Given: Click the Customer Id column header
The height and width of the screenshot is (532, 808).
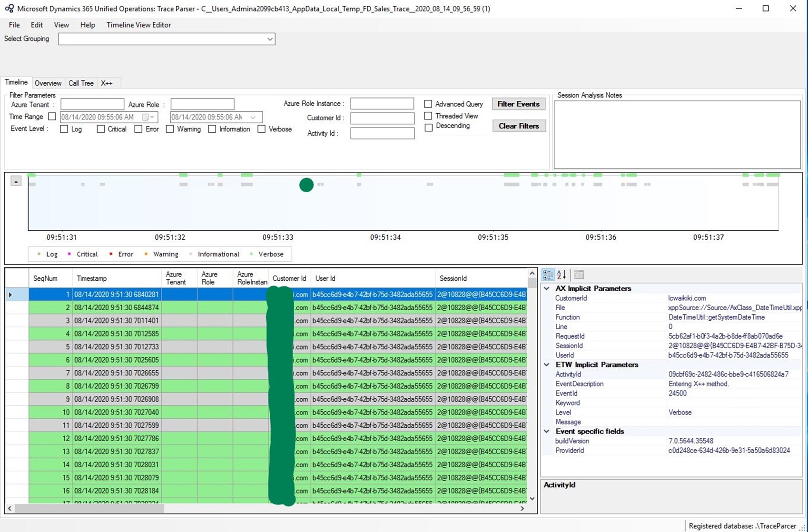Looking at the screenshot, I should pyautogui.click(x=289, y=278).
